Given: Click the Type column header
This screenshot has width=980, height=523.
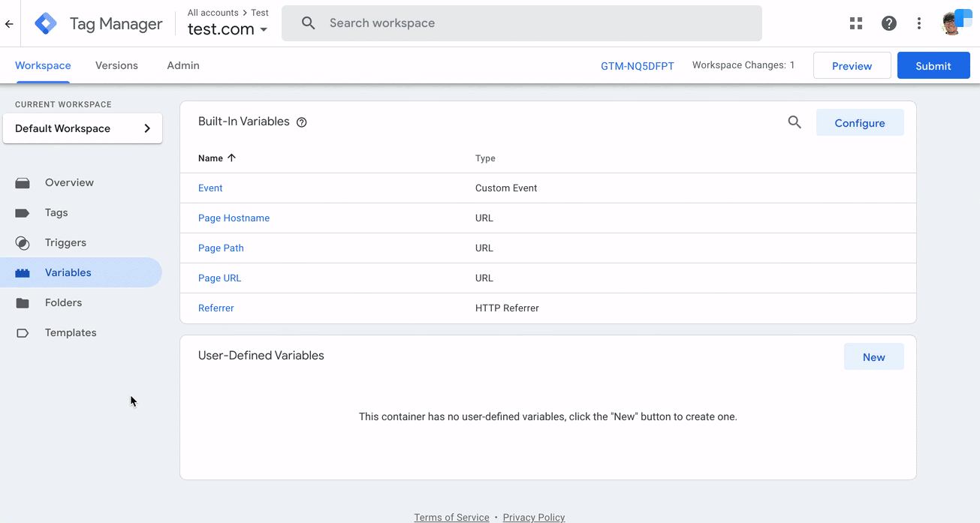Looking at the screenshot, I should 485,158.
